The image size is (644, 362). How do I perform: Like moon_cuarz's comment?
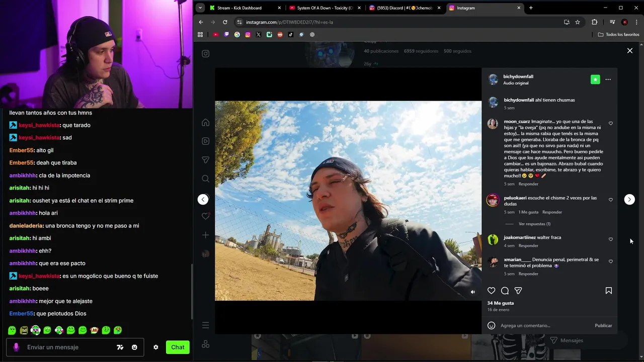pos(611,123)
